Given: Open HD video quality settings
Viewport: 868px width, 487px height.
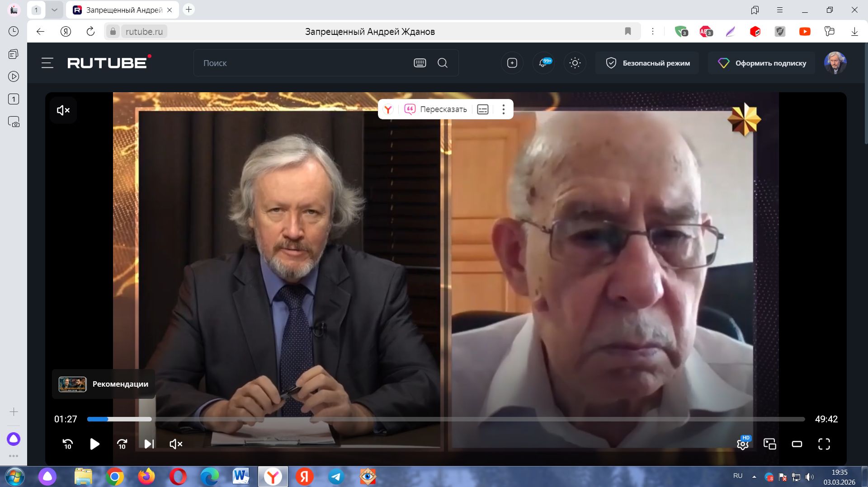Looking at the screenshot, I should click(743, 443).
